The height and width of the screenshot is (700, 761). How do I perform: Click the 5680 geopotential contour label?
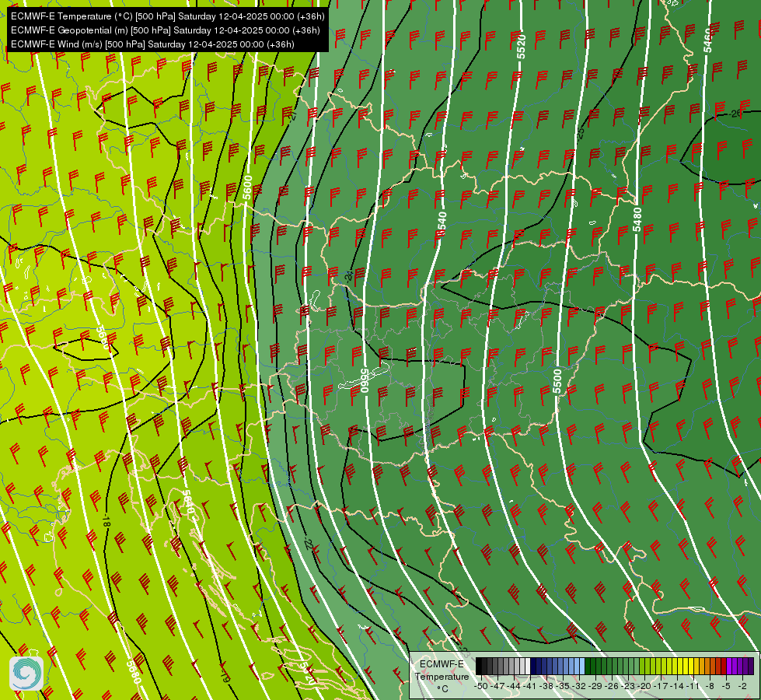pos(134,672)
